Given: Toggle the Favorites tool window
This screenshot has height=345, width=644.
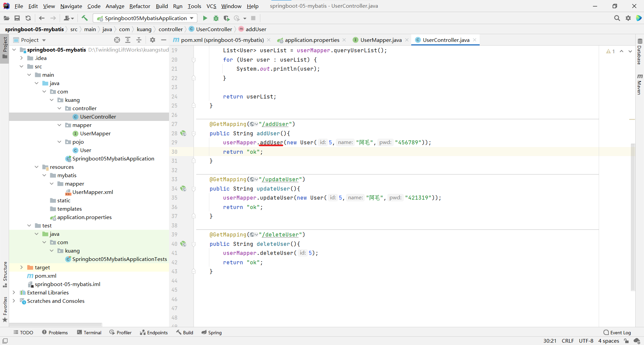Looking at the screenshot, I should click(5, 309).
